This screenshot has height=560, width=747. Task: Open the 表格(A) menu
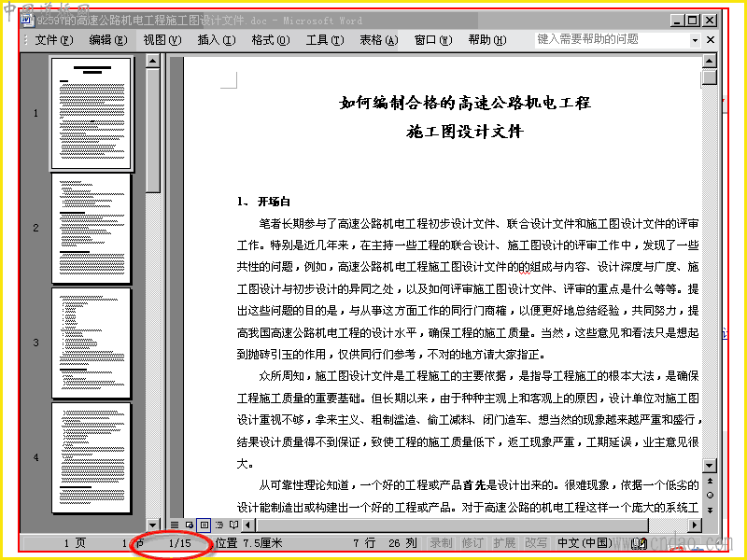pyautogui.click(x=379, y=40)
